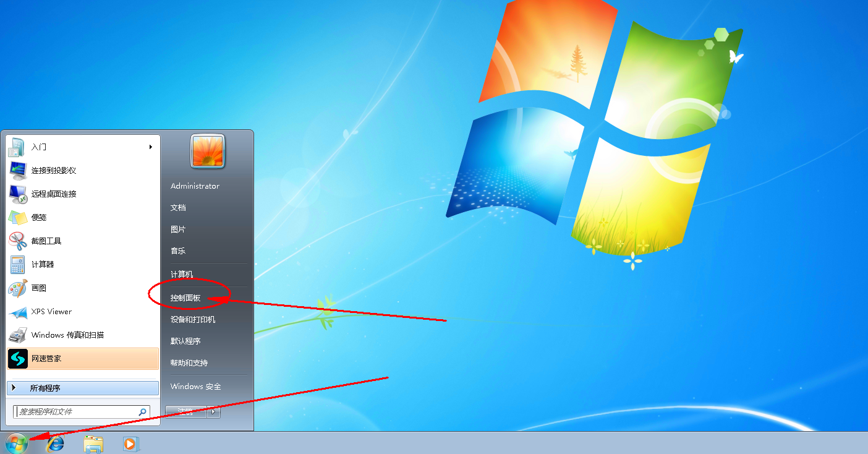The width and height of the screenshot is (868, 454).
Task: Open arrow menu beside 注销 button
Action: [x=214, y=412]
